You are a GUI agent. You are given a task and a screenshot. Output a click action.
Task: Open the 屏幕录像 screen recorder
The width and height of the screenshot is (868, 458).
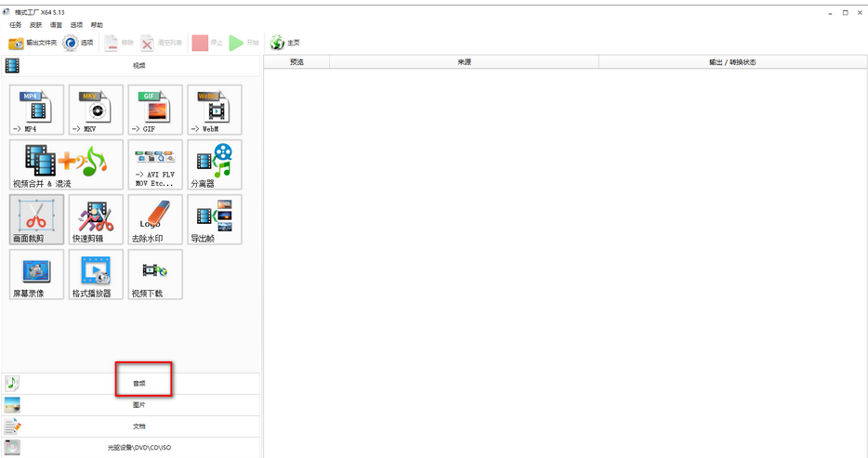pos(36,274)
